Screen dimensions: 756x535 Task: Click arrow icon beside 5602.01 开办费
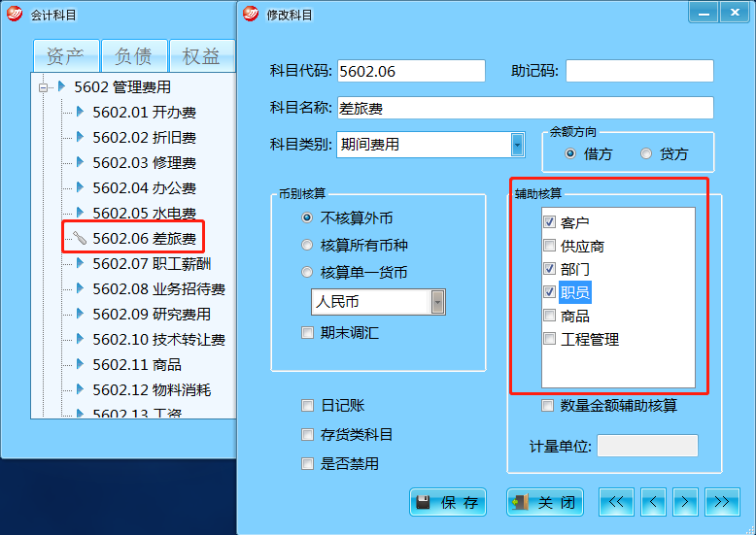(x=80, y=112)
